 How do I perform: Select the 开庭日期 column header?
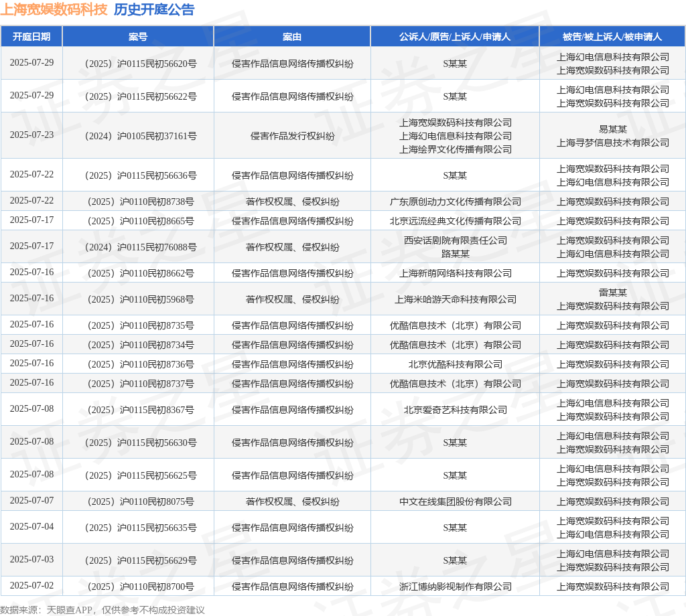(x=31, y=37)
